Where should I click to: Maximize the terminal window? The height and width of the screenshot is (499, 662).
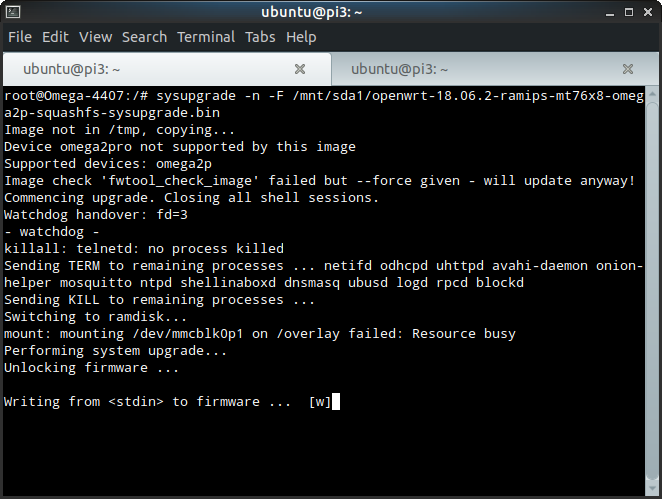(x=629, y=12)
